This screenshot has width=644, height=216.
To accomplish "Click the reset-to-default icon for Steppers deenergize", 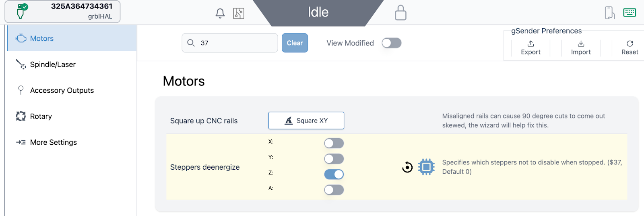I will 407,167.
